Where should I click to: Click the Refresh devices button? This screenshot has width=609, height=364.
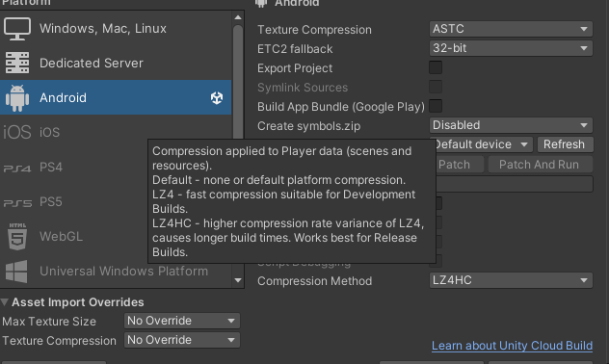[x=565, y=144]
